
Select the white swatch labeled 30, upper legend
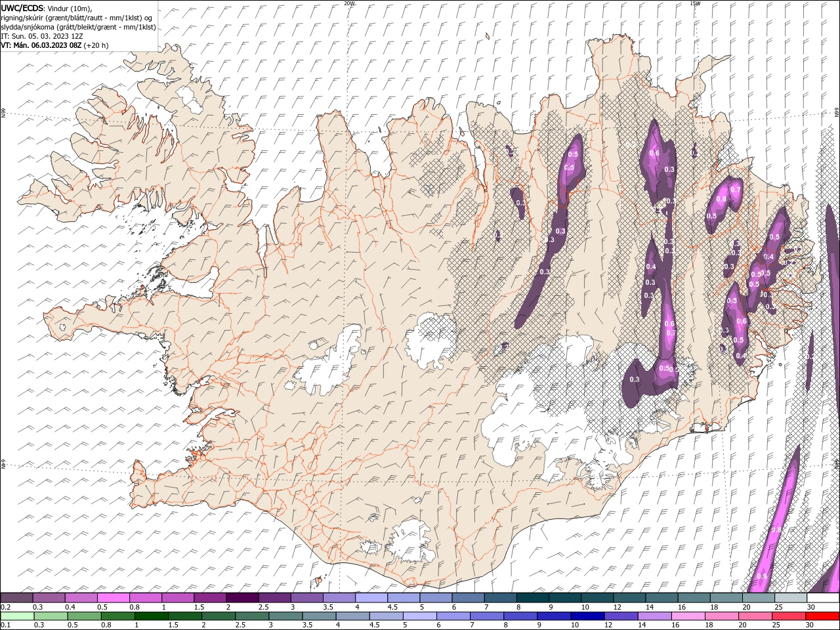click(823, 598)
